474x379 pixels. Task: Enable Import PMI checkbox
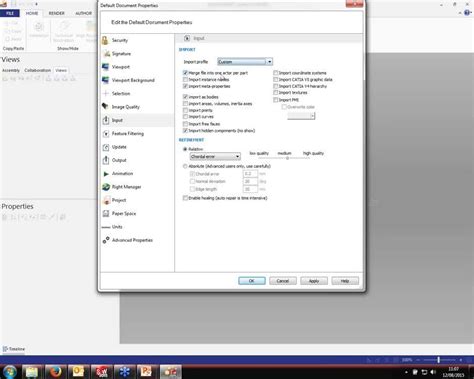coord(276,100)
